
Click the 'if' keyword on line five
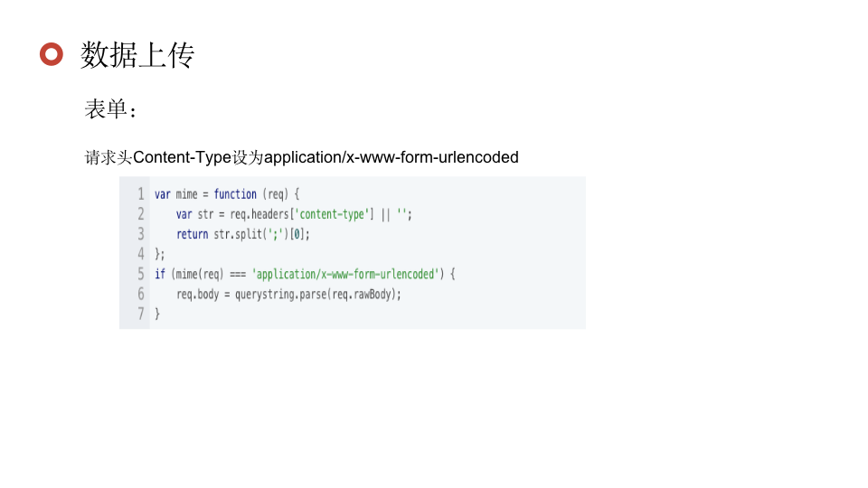160,274
